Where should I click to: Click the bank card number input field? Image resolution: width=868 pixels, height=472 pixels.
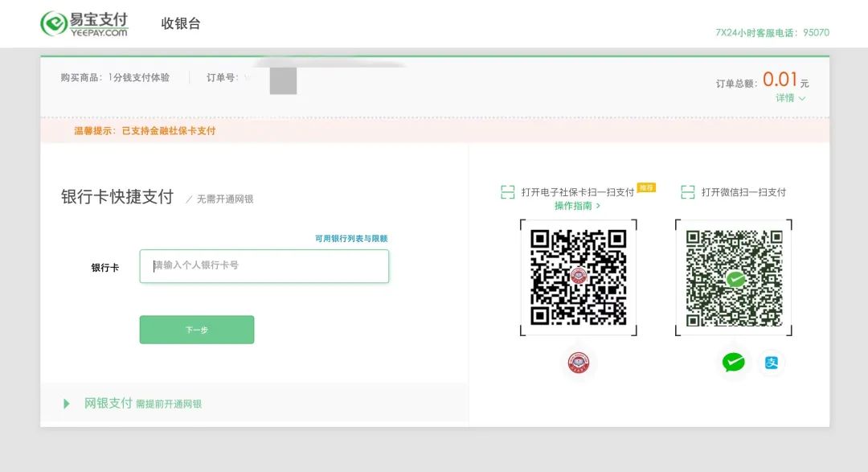[x=264, y=265]
